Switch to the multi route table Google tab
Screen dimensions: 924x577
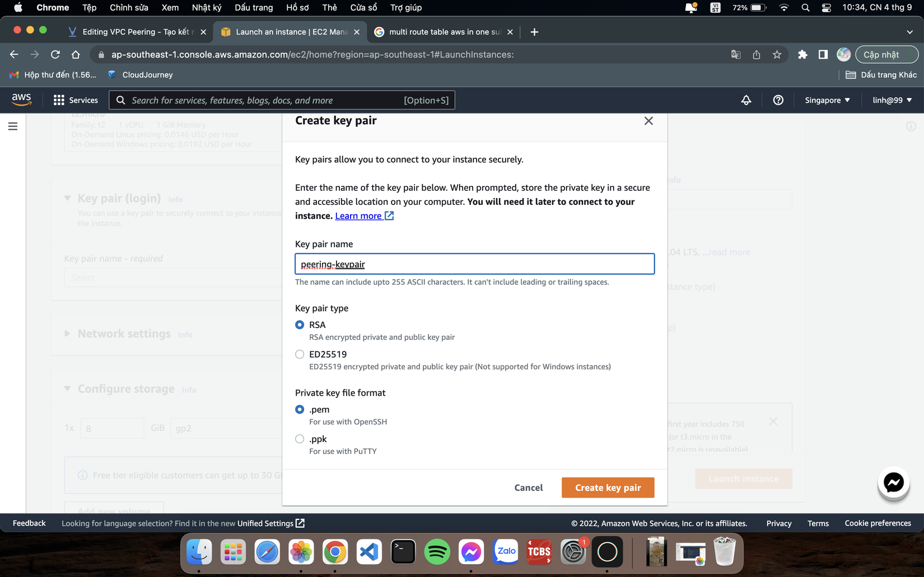(x=443, y=32)
